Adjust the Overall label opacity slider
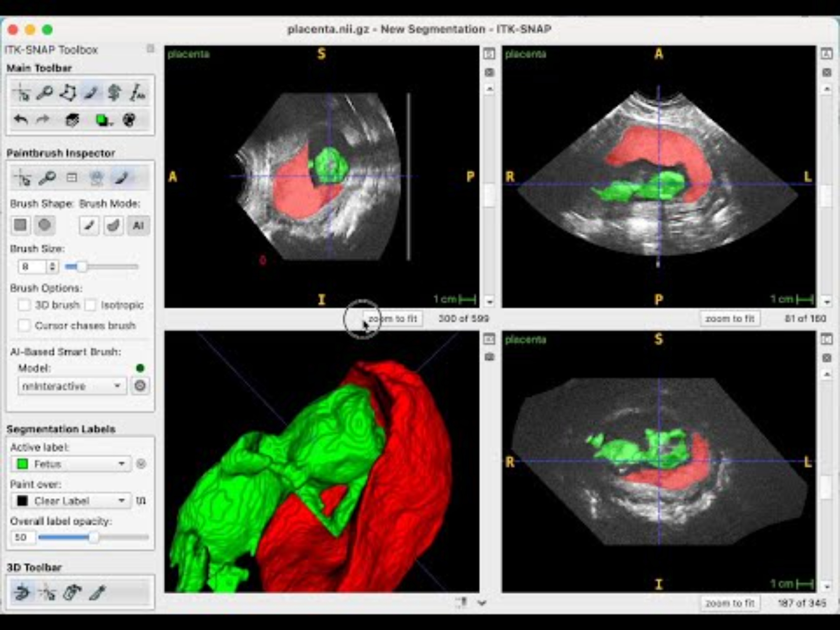The image size is (840, 630). 93,537
